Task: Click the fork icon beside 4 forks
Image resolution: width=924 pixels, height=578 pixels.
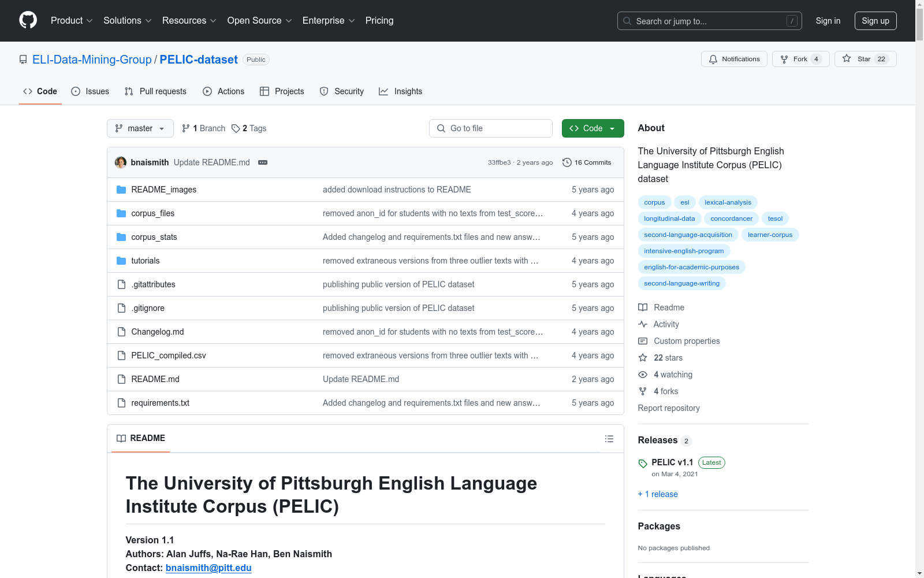Action: pyautogui.click(x=643, y=391)
